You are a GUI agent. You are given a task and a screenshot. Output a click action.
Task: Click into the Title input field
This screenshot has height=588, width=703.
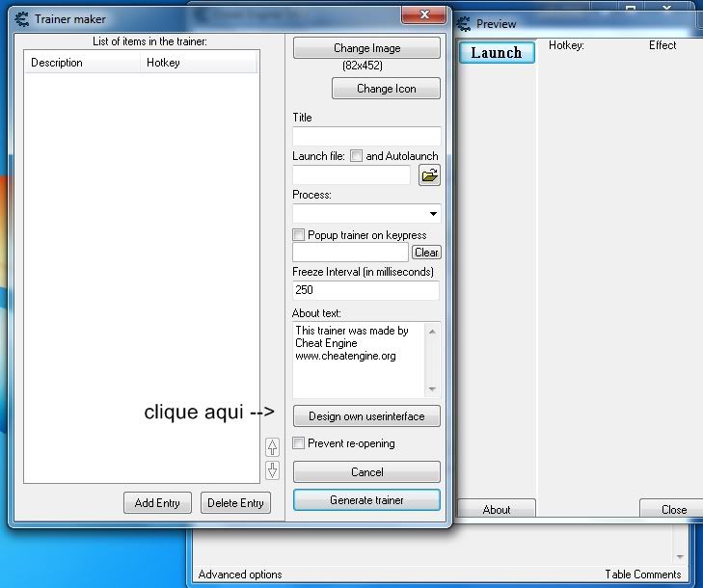tap(366, 137)
